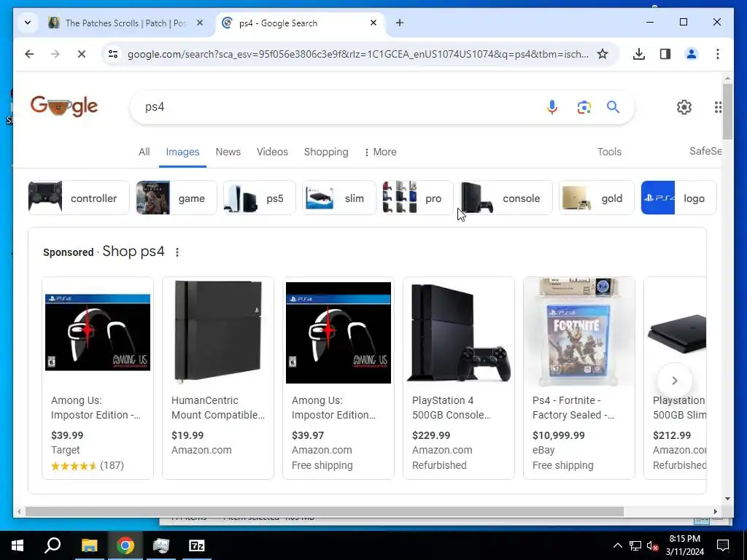Click the horizontal scrollbar thumb
The width and height of the screenshot is (747, 560).
pyautogui.click(x=324, y=511)
